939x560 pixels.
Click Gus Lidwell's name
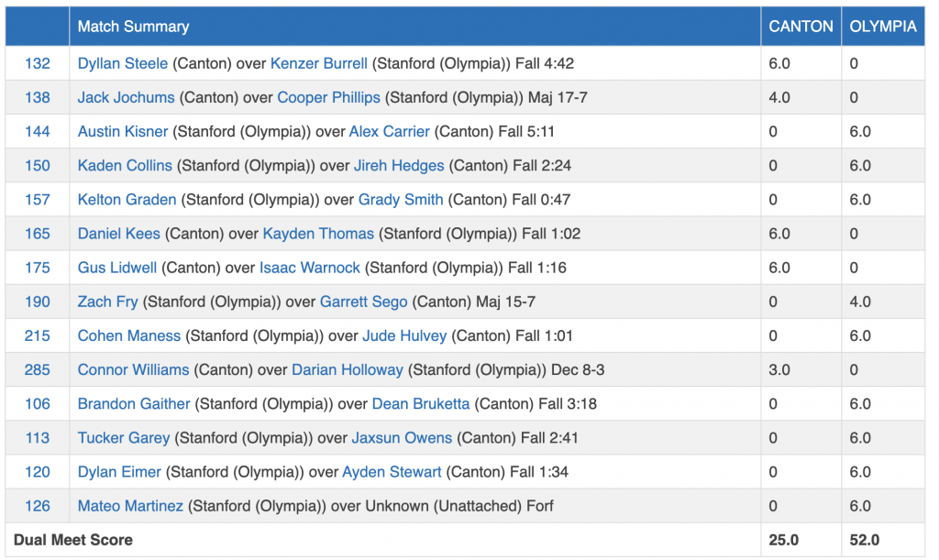(117, 268)
